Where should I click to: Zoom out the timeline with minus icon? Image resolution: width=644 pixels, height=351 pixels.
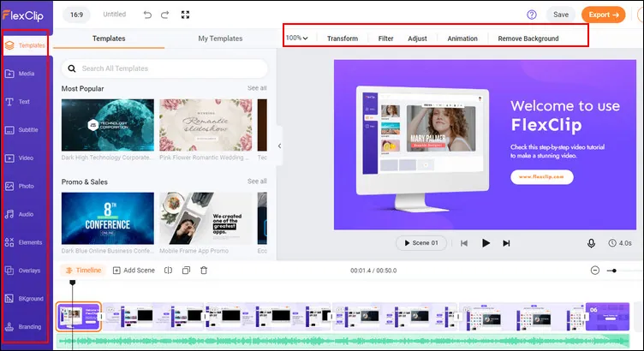pyautogui.click(x=594, y=271)
